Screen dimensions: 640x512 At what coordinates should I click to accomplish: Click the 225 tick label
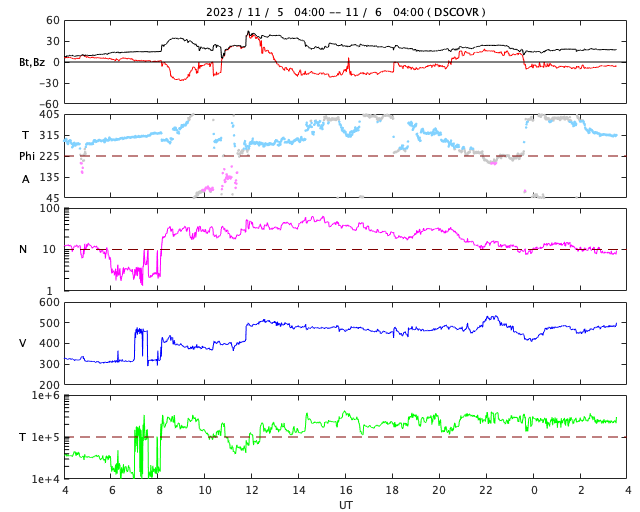49,156
